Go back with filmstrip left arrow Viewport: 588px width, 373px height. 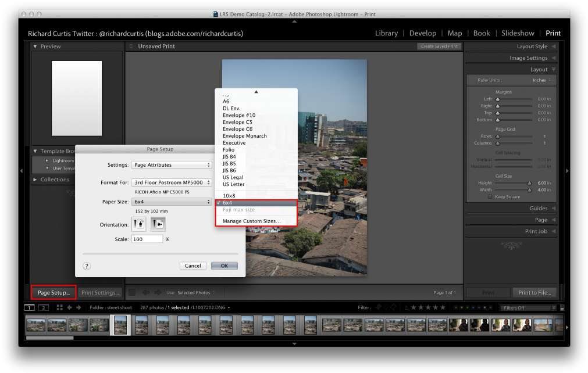coord(69,307)
